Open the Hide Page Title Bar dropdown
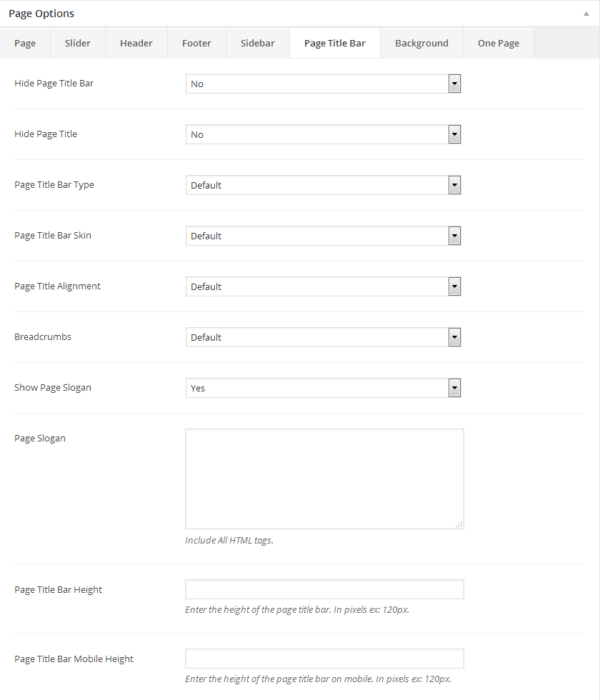 323,84
